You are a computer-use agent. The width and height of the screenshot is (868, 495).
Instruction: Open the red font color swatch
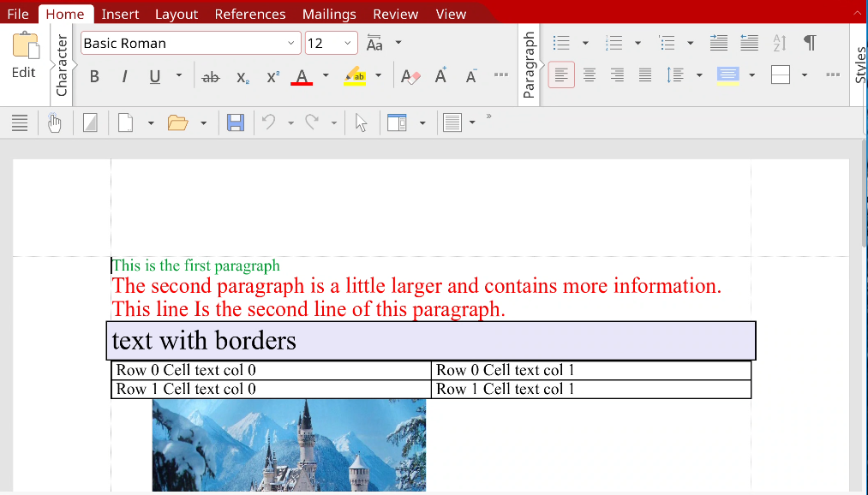301,76
